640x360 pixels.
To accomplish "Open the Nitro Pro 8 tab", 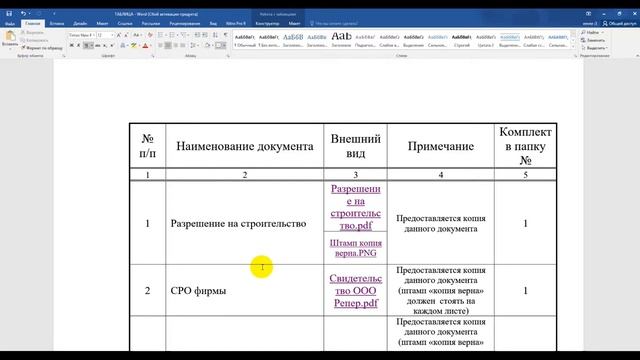I will [x=236, y=24].
